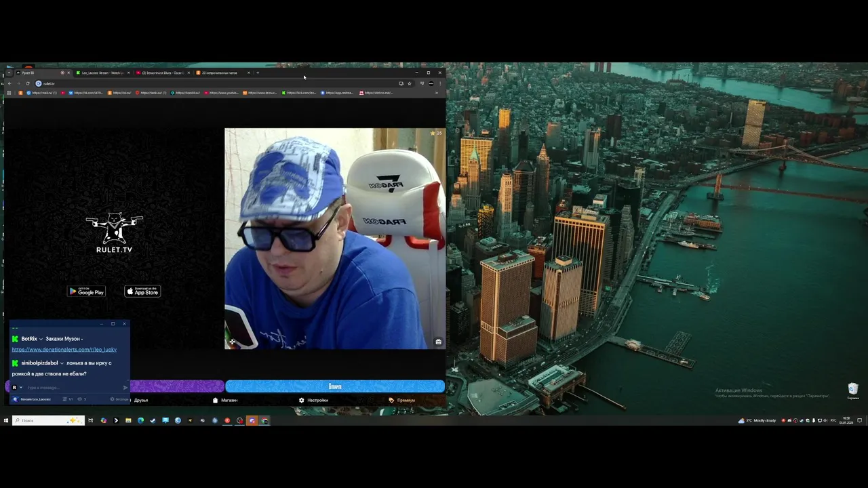Click the move icon at the webcam's bottom-left
868x488 pixels.
tap(232, 342)
